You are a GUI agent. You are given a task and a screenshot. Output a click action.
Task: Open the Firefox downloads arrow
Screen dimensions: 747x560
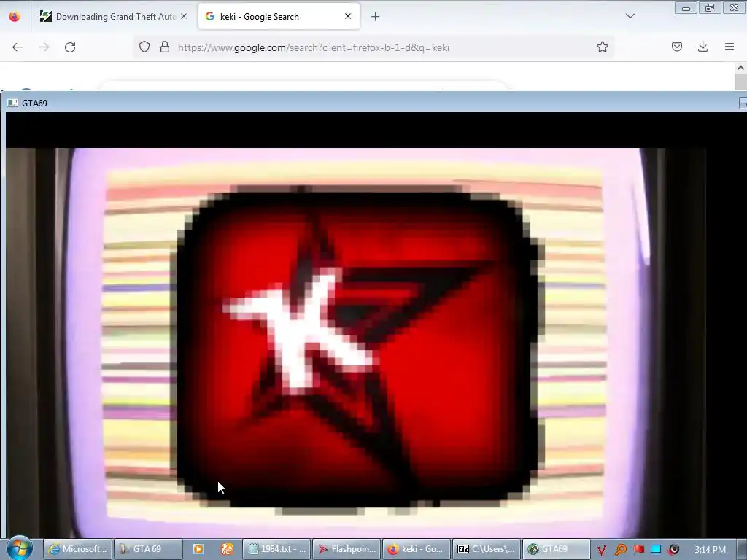[703, 47]
